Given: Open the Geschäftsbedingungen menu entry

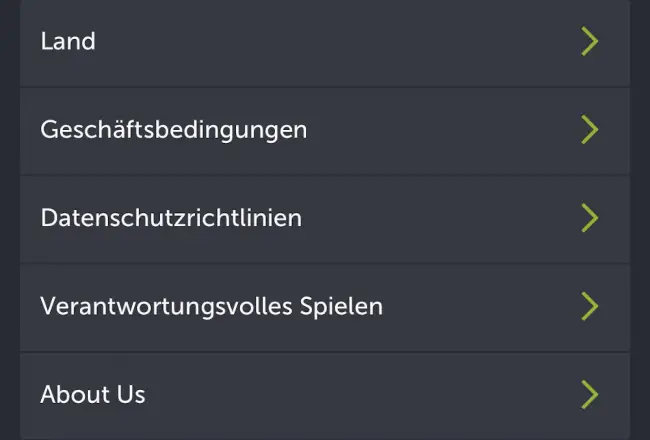Looking at the screenshot, I should (325, 131).
